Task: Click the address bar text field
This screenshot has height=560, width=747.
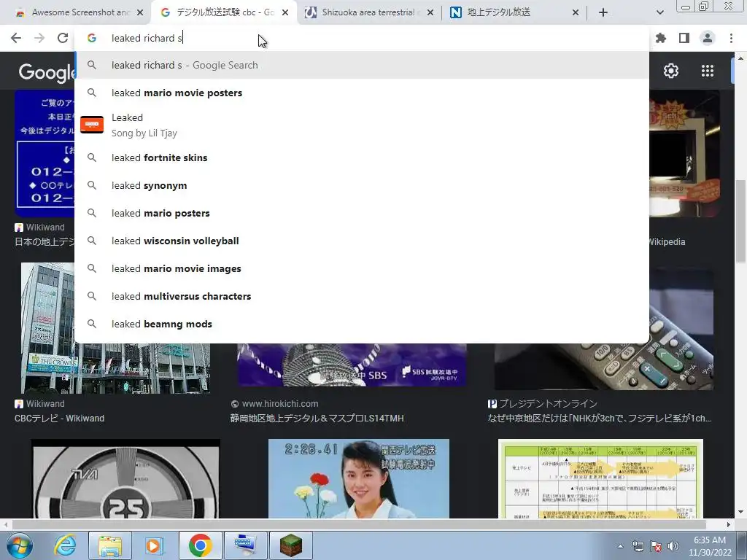Action: [362, 38]
